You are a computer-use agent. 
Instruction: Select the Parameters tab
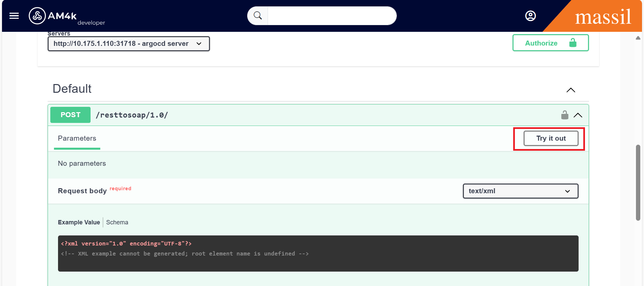click(x=77, y=138)
